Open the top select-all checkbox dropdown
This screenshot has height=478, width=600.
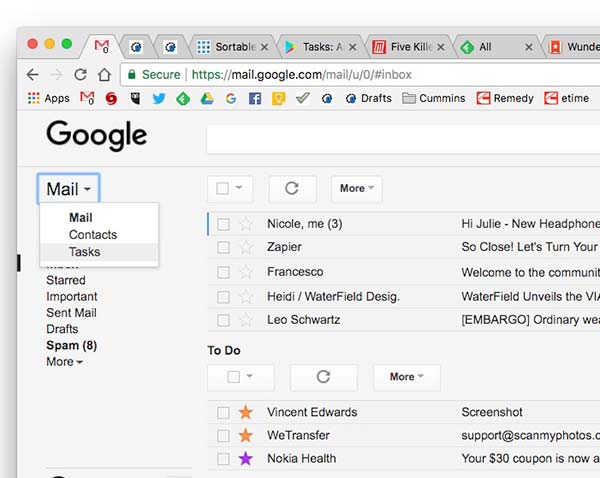230,188
